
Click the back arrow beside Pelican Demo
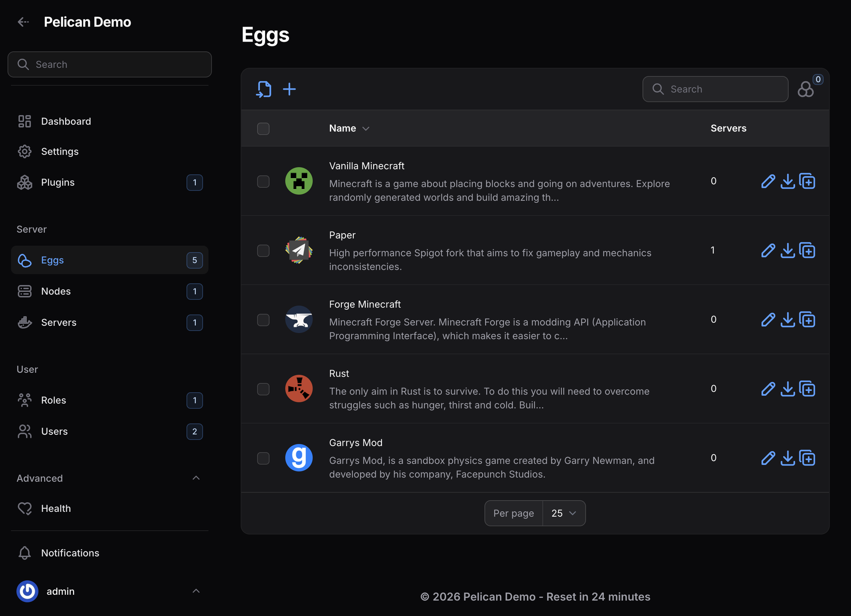(x=23, y=22)
